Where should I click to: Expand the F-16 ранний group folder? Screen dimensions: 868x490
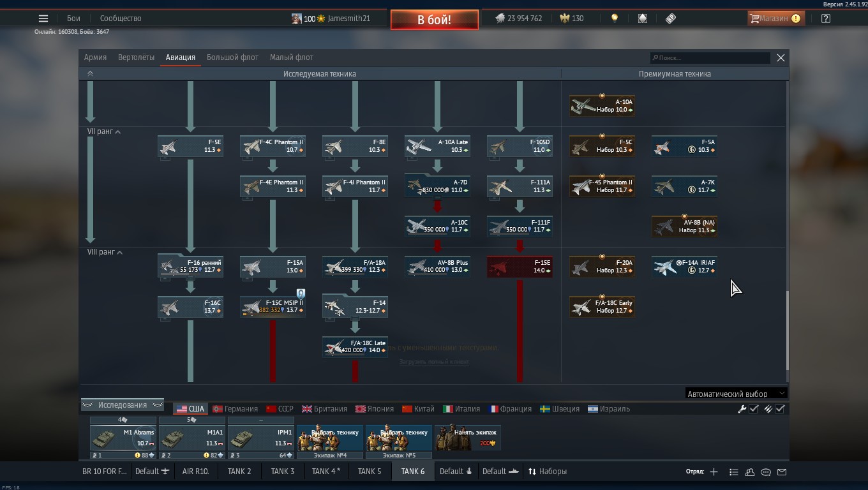tap(190, 267)
